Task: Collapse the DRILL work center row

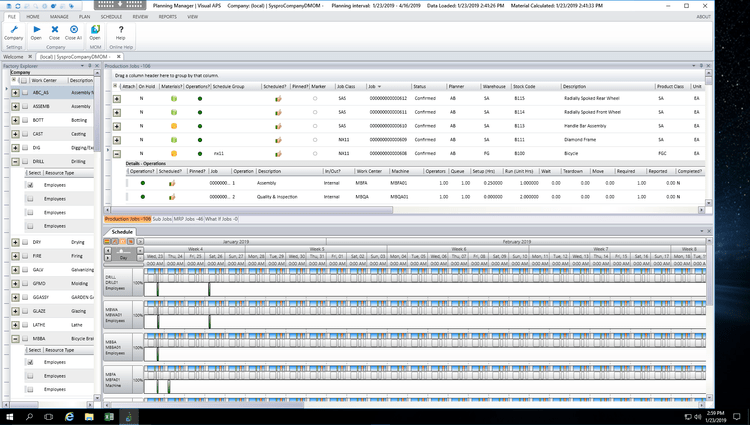Action: (15, 160)
